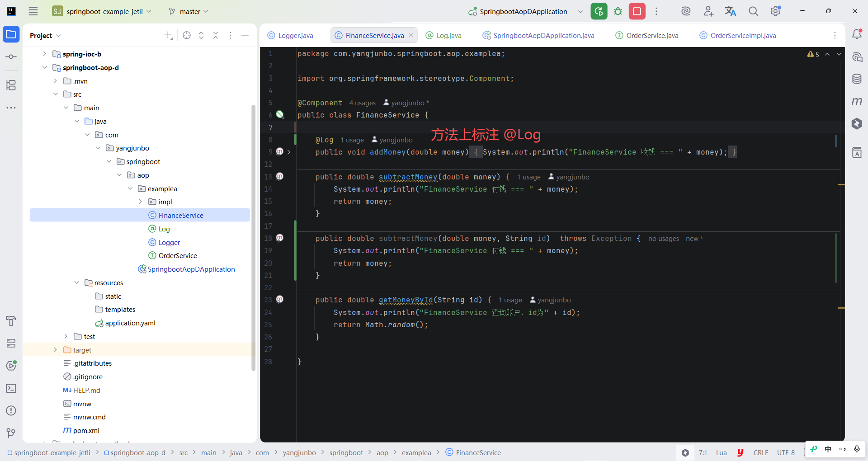
Task: Click the new-item plus icon in Project panel
Action: click(168, 35)
